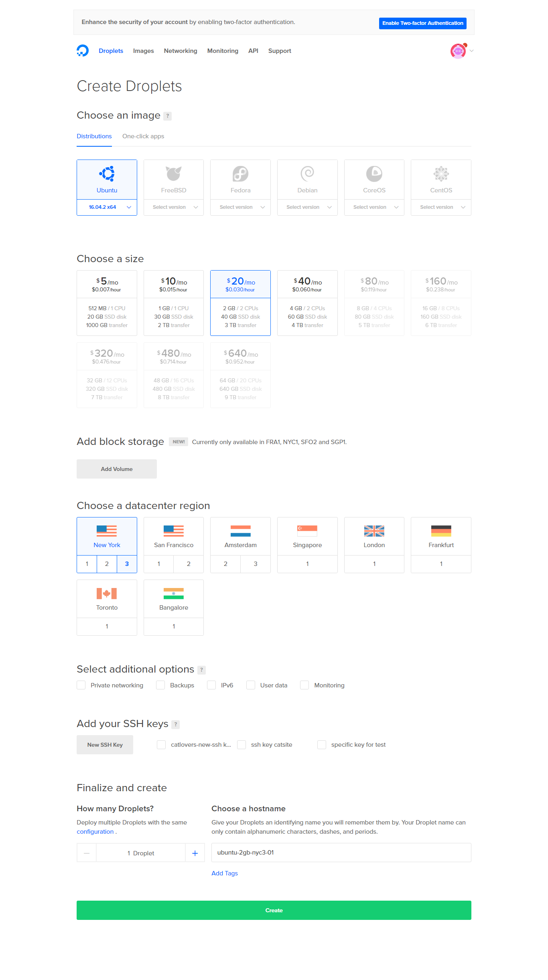Select the $20/mo size plan

pyautogui.click(x=241, y=303)
